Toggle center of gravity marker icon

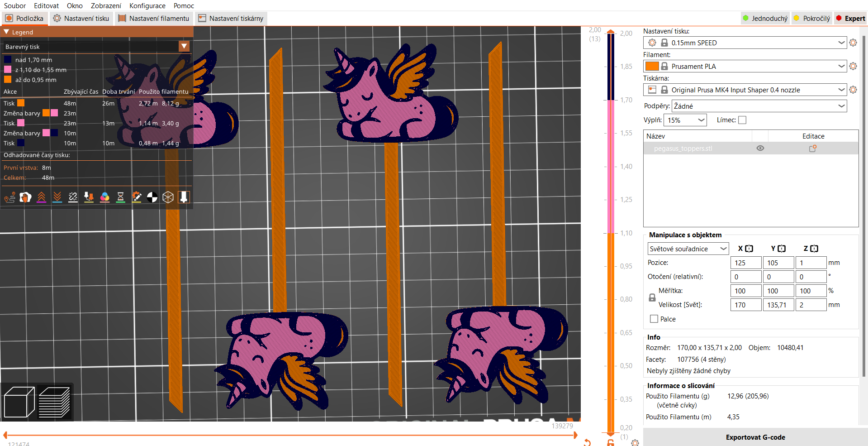pos(152,197)
